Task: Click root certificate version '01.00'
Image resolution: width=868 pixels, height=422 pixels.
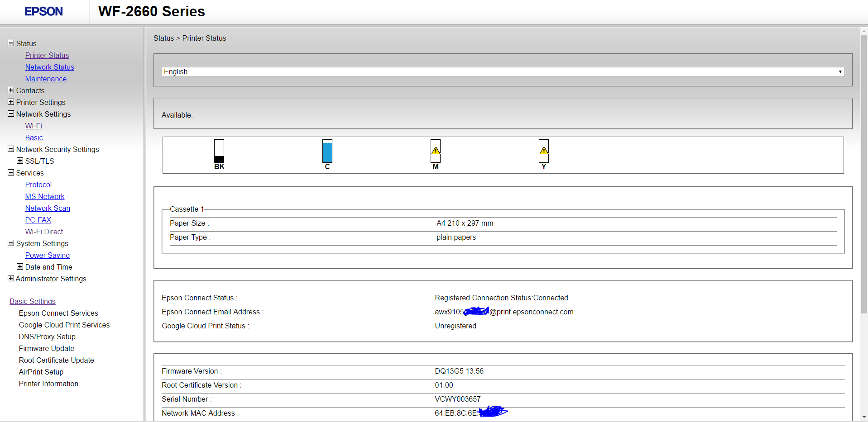Action: click(444, 385)
